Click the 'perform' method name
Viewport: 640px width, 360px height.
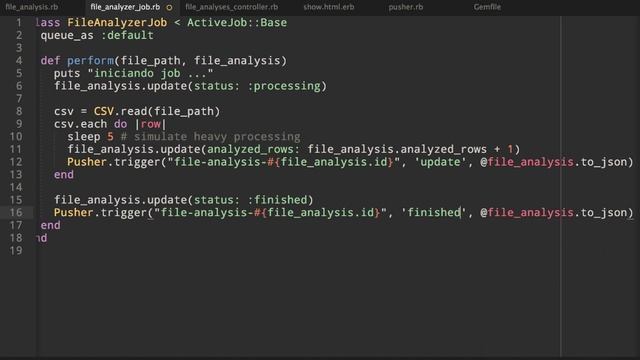[91, 60]
